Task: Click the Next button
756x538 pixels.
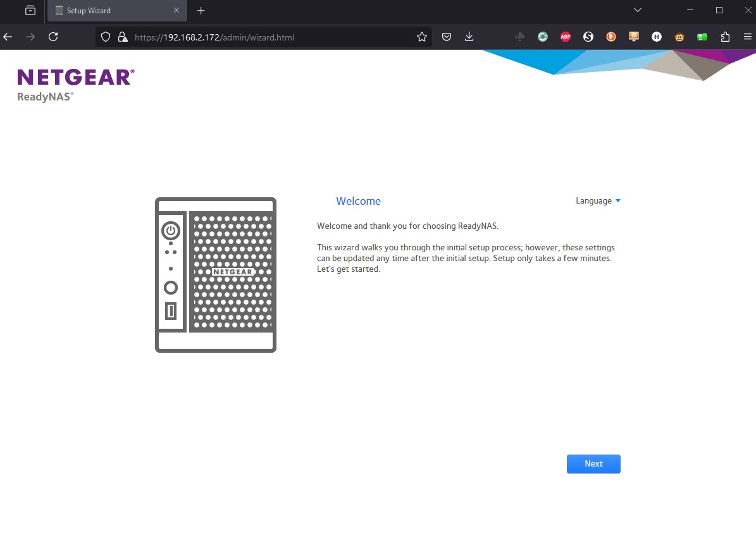Action: click(593, 463)
